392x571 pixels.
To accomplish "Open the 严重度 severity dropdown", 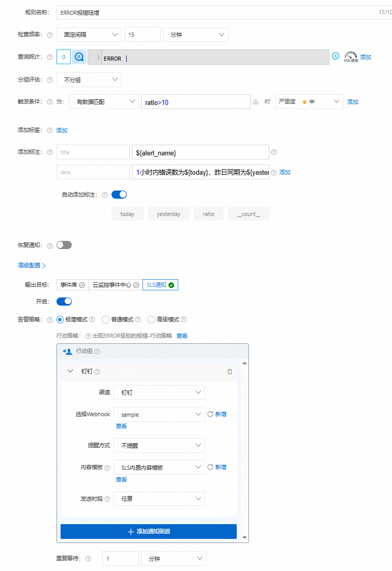I will point(309,101).
